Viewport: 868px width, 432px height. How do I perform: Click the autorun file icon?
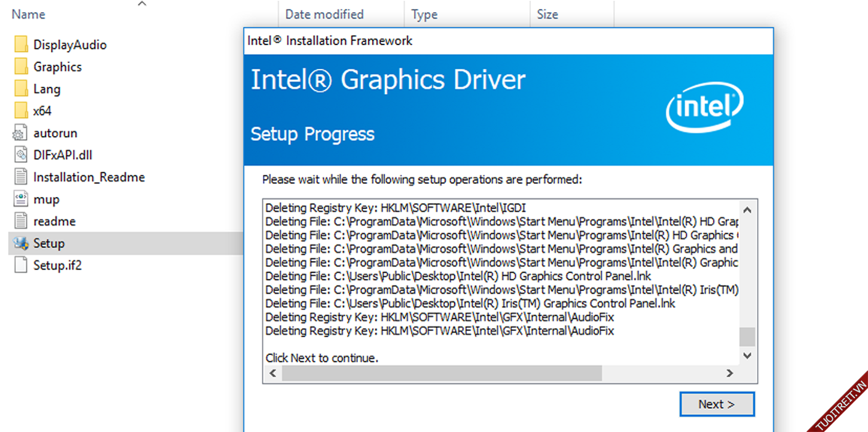[21, 134]
